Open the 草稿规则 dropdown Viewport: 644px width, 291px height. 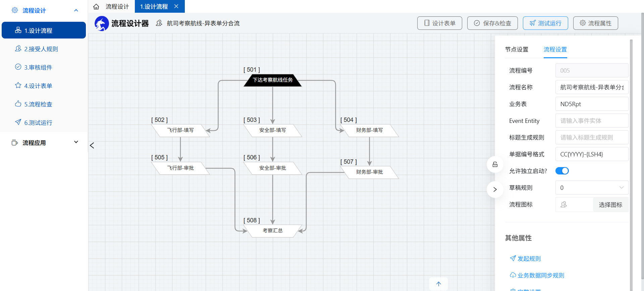tap(592, 188)
